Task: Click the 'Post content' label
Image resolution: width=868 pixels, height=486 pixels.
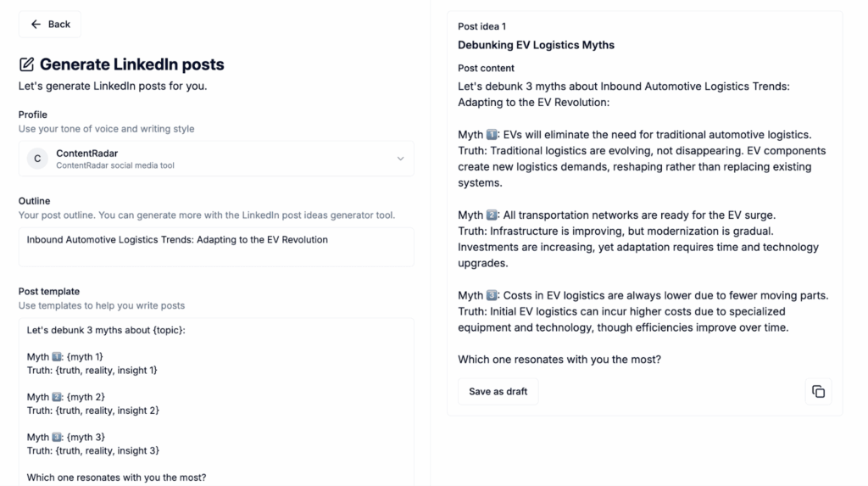Action: click(486, 68)
